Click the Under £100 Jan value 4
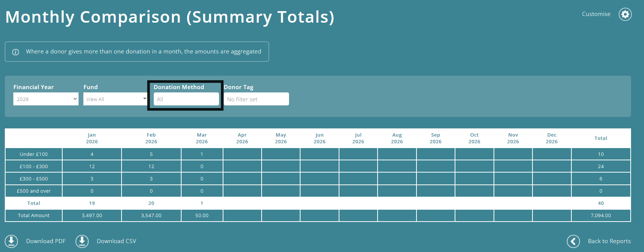644x252 pixels. pyautogui.click(x=92, y=154)
